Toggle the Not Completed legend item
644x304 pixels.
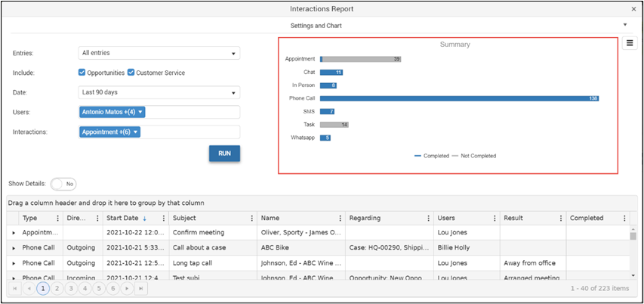[x=474, y=156]
